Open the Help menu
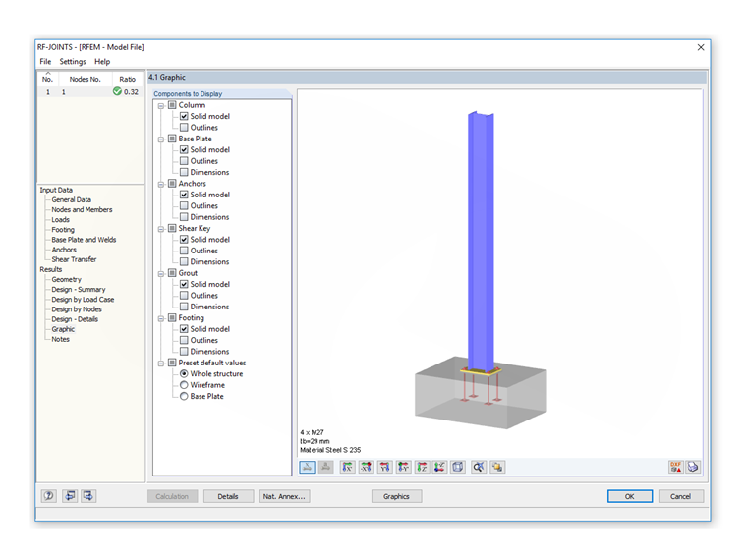 (102, 62)
